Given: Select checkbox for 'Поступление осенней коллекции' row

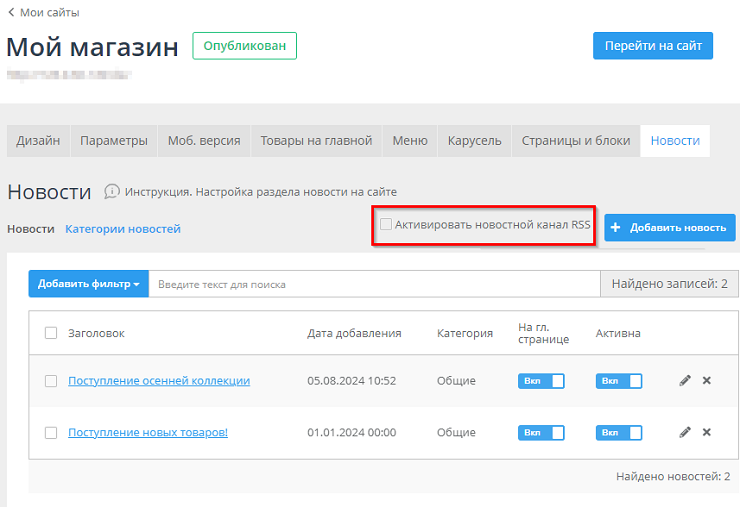Looking at the screenshot, I should (51, 381).
